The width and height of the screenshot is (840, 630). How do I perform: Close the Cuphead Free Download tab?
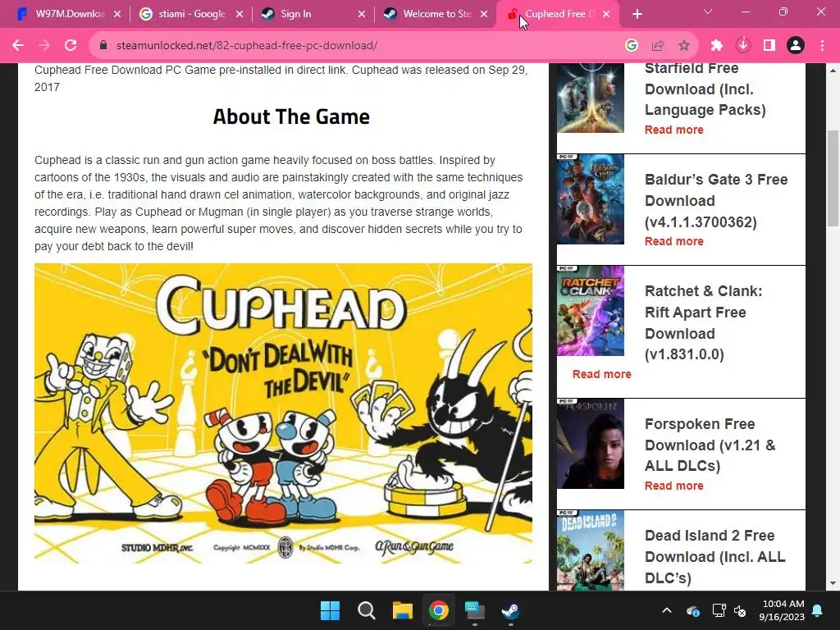(606, 14)
